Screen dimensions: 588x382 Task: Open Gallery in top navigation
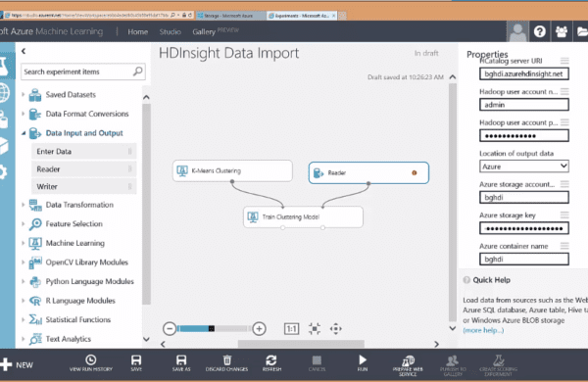click(204, 32)
